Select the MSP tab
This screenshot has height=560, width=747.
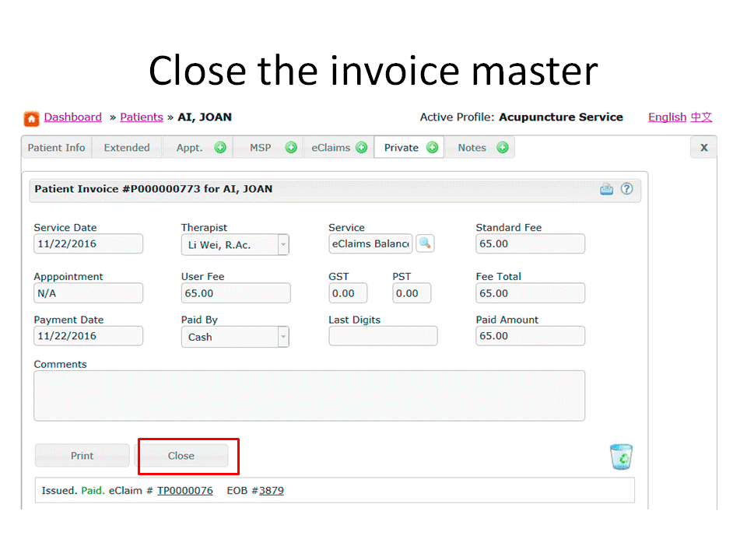click(261, 147)
